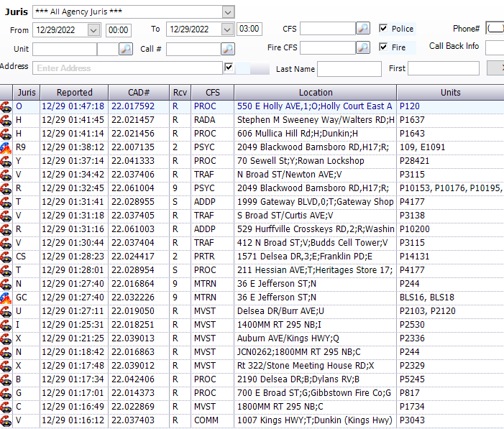Click the Phone# input field
This screenshot has height=429, width=504.
[x=495, y=28]
